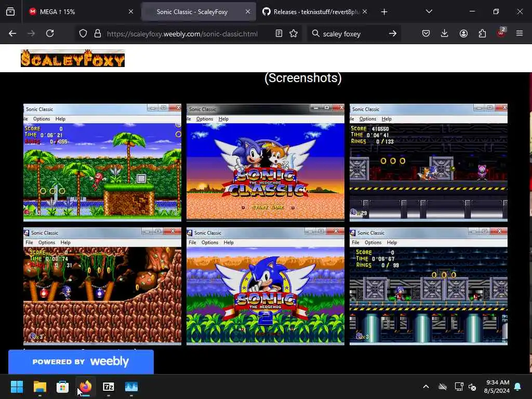Open the Save to Pocket button
Viewport: 532px width, 399px height.
click(426, 34)
